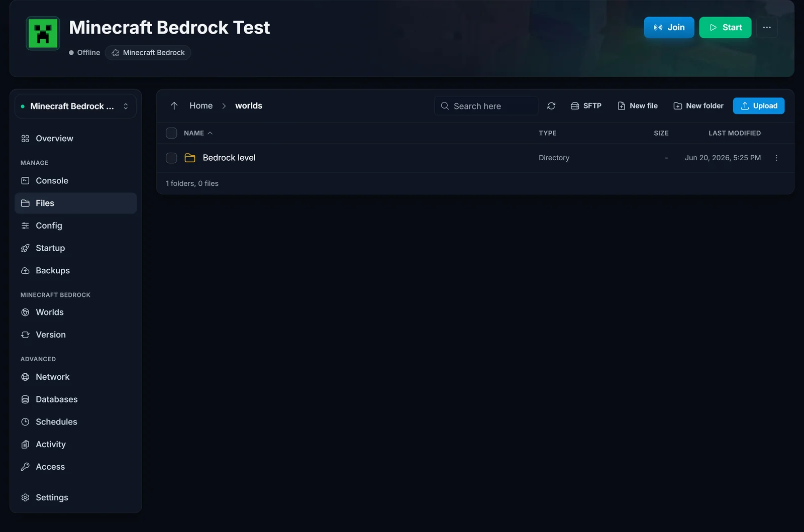Open the Bedrock level folder

[x=229, y=158]
